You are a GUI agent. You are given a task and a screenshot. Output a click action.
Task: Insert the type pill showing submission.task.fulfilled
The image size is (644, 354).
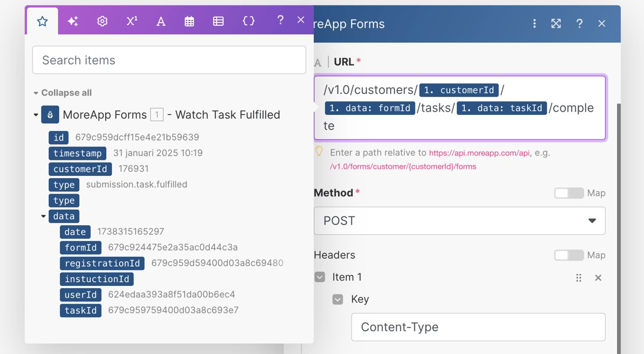click(x=64, y=185)
